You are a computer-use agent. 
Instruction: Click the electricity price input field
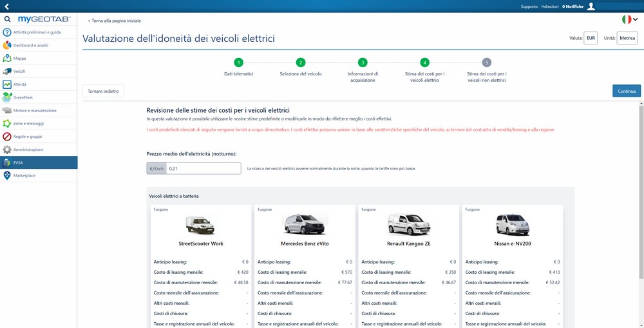tap(204, 168)
